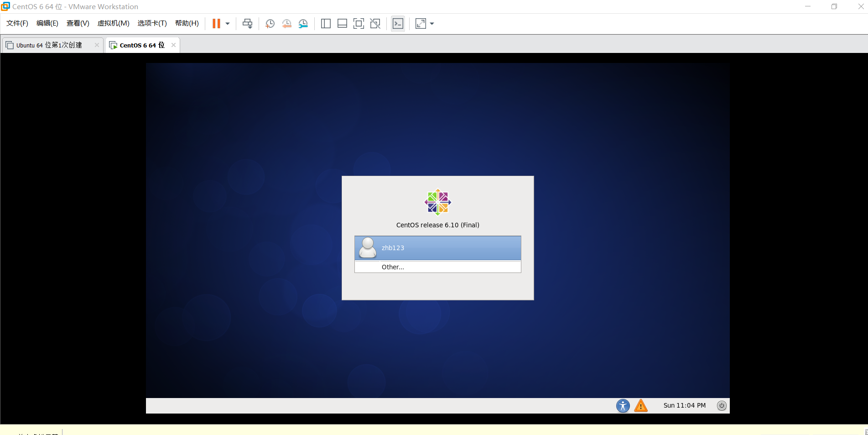Send Ctrl+Alt+Del to the virtual machine
868x435 pixels.
(247, 24)
